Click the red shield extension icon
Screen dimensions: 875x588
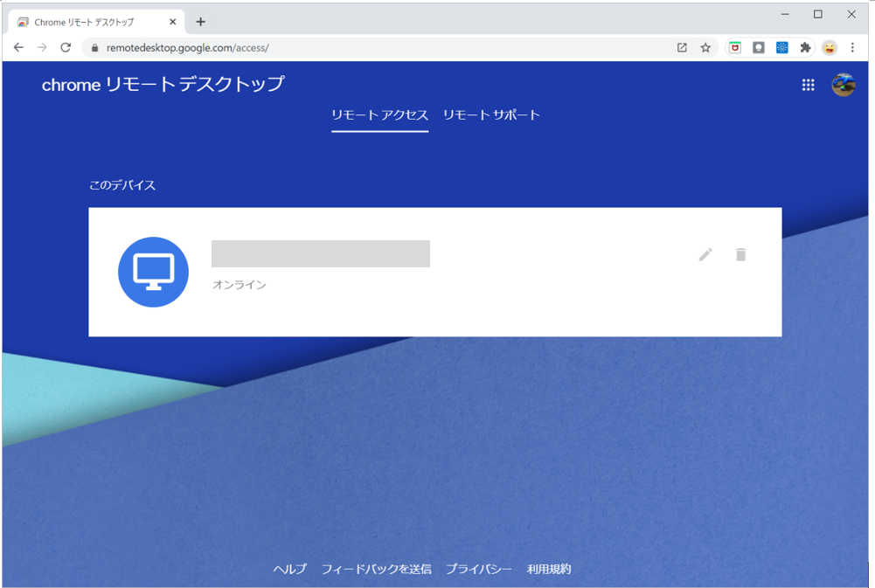735,48
